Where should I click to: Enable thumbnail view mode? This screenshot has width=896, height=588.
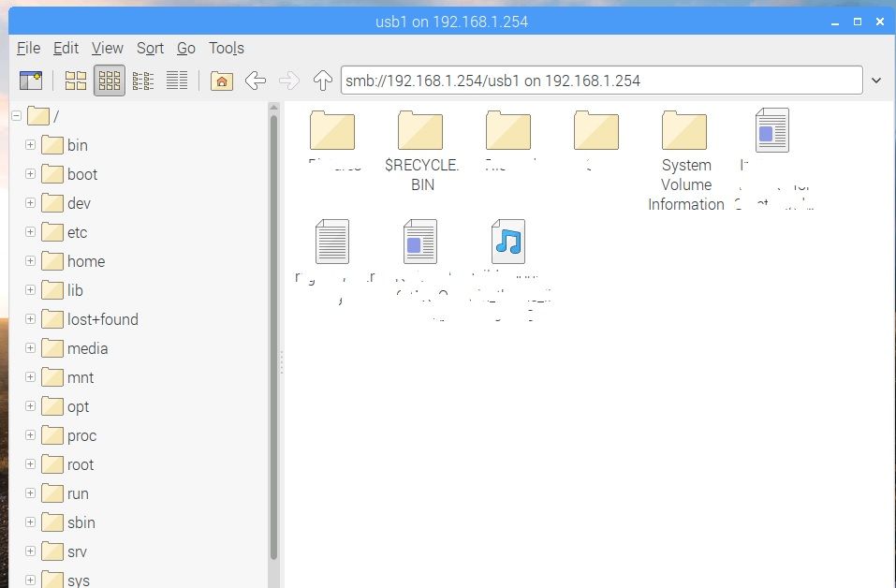tap(110, 81)
